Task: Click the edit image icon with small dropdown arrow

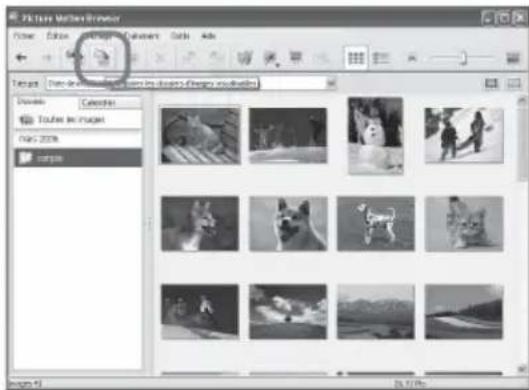Action: tap(271, 58)
